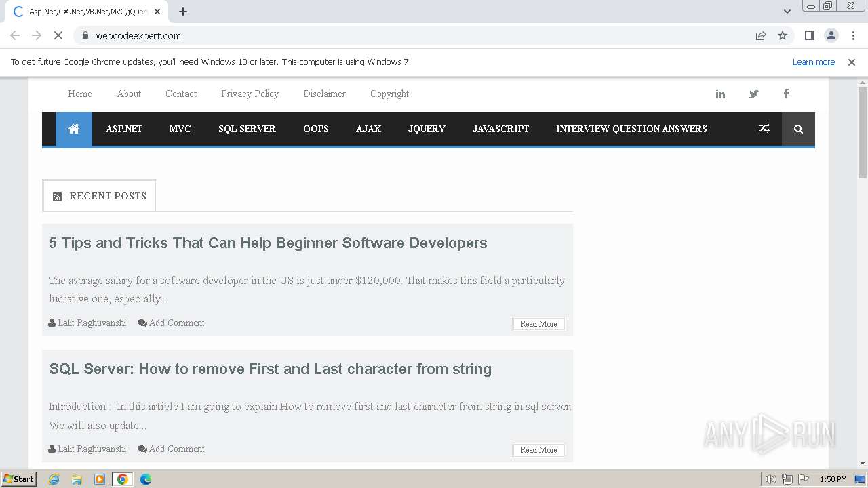Click Read More for the 5 Tips post

pyautogui.click(x=538, y=324)
